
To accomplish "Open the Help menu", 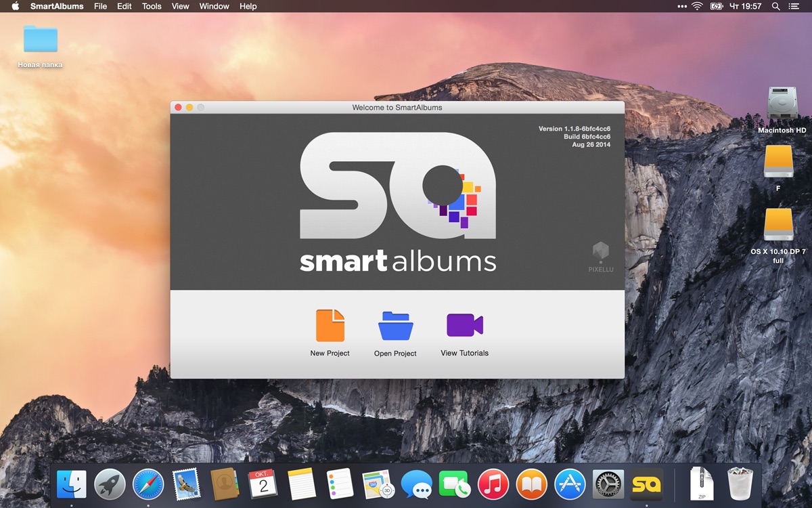I will click(x=248, y=6).
